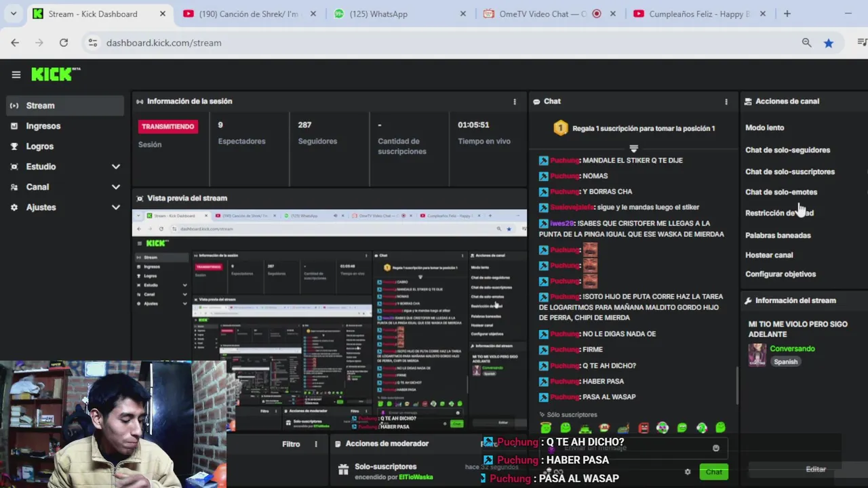Open a new browser tab
868x488 pixels.
[787, 14]
